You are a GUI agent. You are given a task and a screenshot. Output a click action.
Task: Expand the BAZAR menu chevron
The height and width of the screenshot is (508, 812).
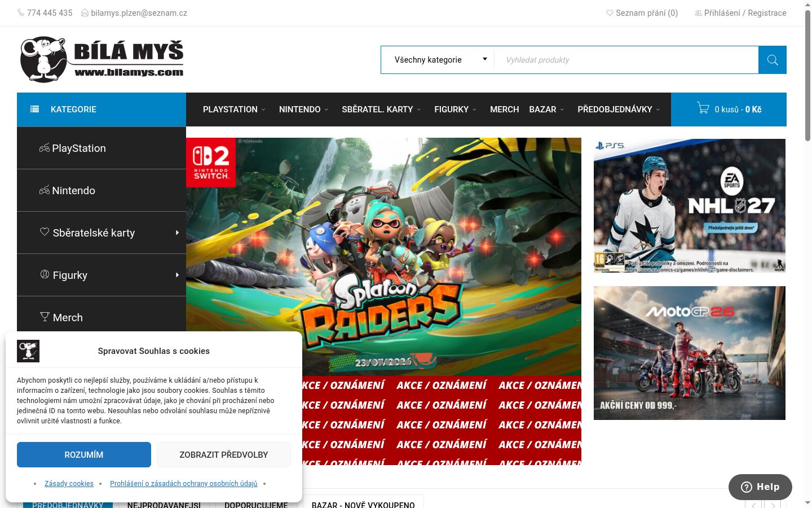tap(562, 110)
